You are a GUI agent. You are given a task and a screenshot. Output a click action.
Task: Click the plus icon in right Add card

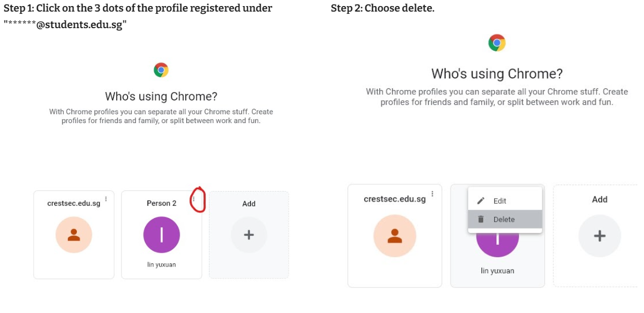600,236
